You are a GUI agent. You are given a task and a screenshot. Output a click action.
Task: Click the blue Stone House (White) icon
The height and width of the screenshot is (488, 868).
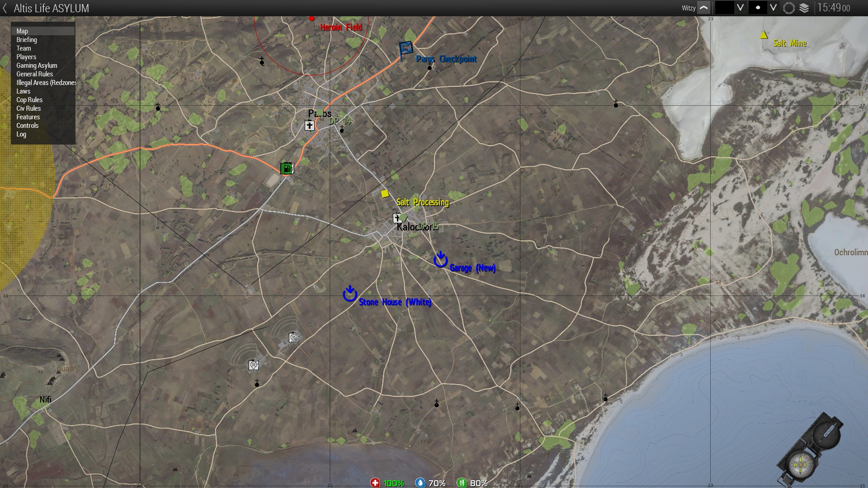pos(350,293)
